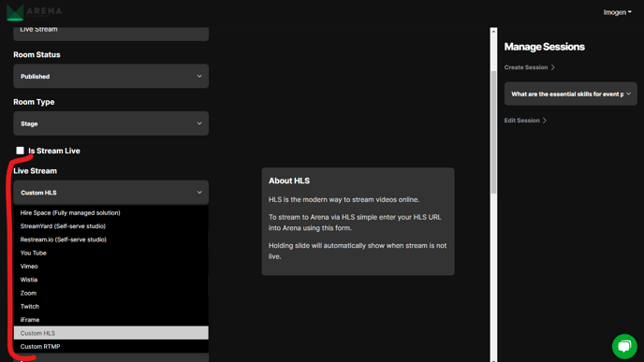Click the About HLS heading text
This screenshot has height=362, width=644.
[289, 181]
